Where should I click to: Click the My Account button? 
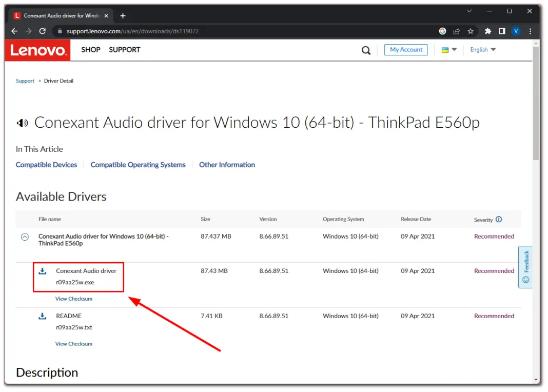406,50
